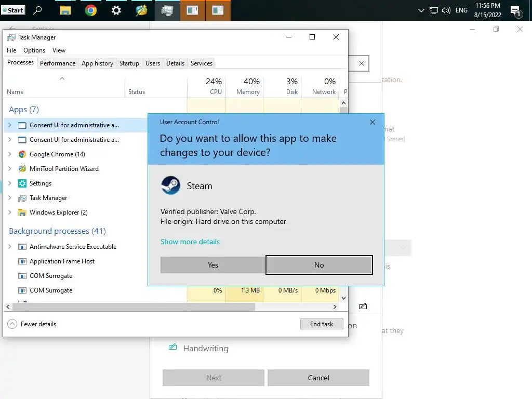Clear the Settings search box with X

pyautogui.click(x=362, y=63)
